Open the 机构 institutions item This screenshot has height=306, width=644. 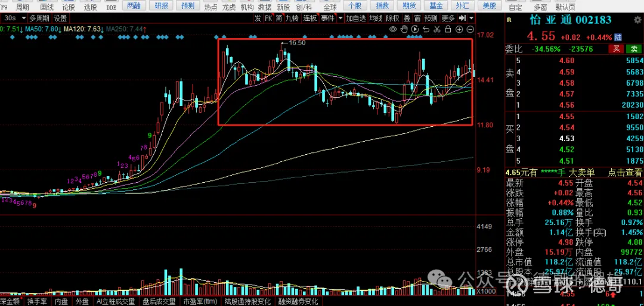coord(247,7)
